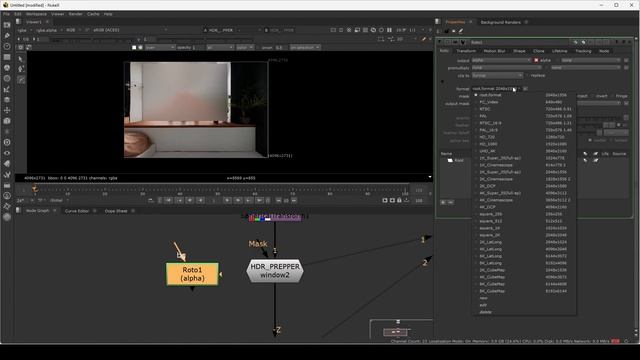Toggle the fringe checkbox
This screenshot has width=640, height=360.
point(612,96)
